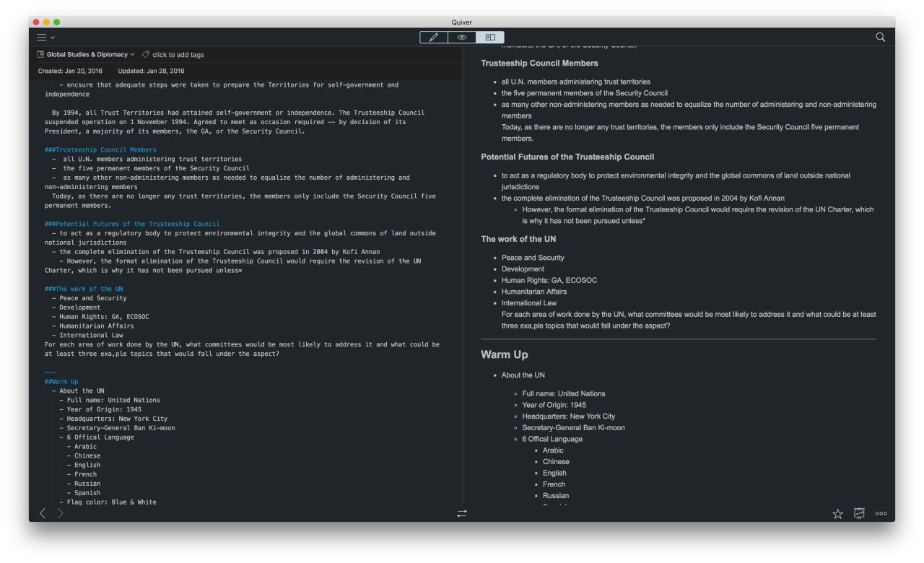Click the ##Warm Up line in editor
The image size is (924, 563).
tap(61, 381)
